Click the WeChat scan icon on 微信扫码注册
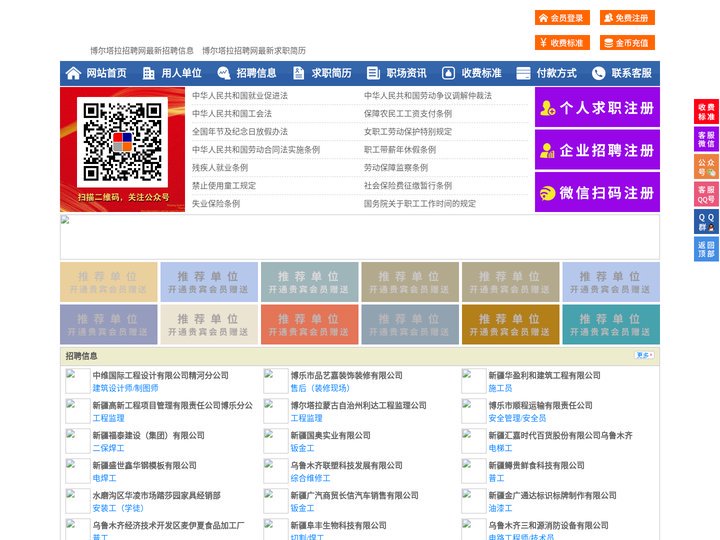 click(x=547, y=193)
